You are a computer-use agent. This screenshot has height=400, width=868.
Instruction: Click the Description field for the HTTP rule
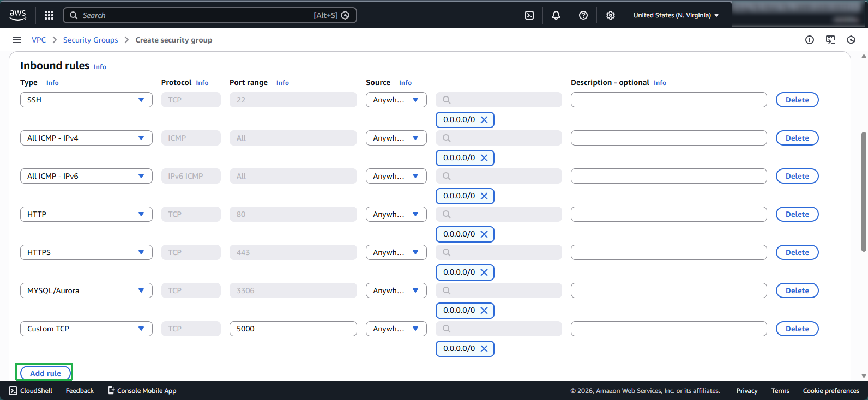point(669,214)
